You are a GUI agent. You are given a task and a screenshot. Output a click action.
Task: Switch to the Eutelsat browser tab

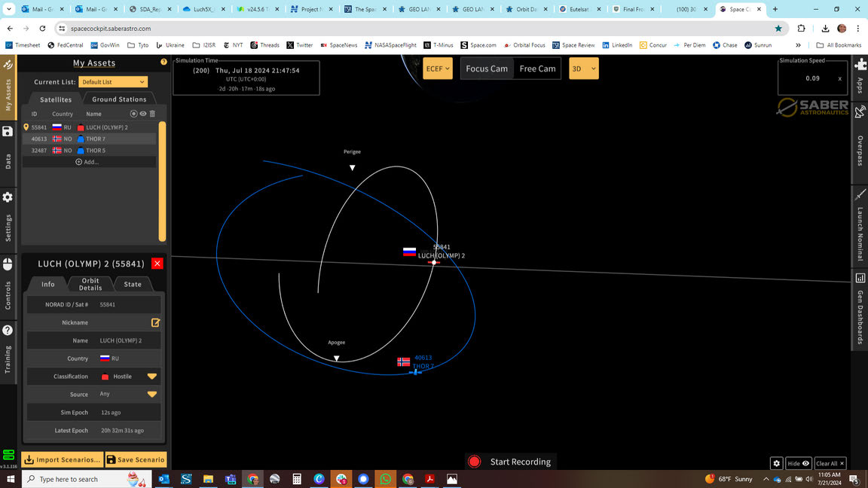point(580,9)
